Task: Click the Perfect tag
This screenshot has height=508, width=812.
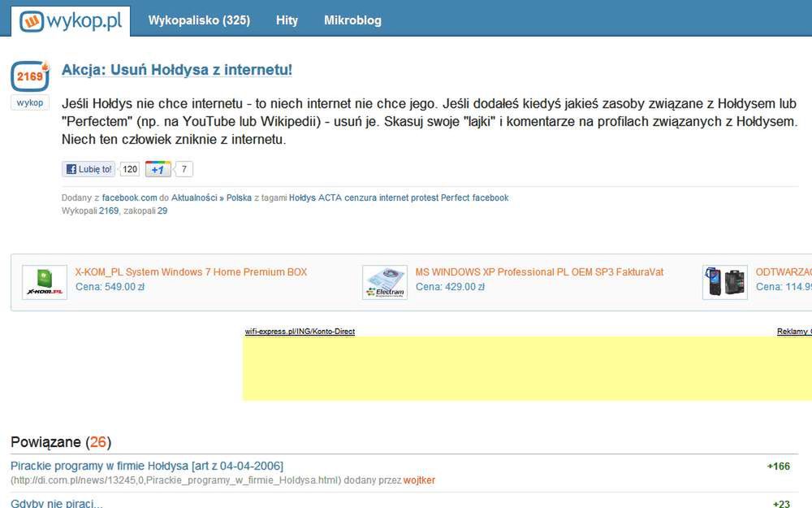Action: [456, 198]
